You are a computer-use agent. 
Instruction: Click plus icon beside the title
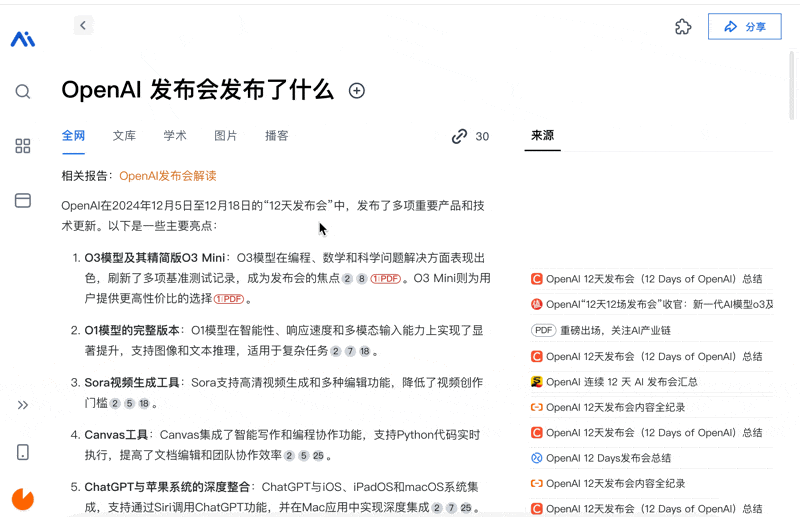click(x=357, y=91)
